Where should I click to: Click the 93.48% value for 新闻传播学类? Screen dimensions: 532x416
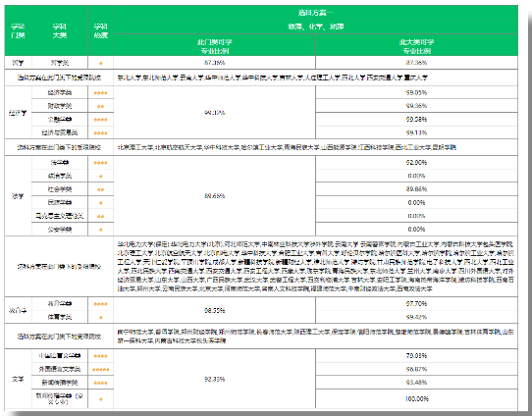(416, 383)
